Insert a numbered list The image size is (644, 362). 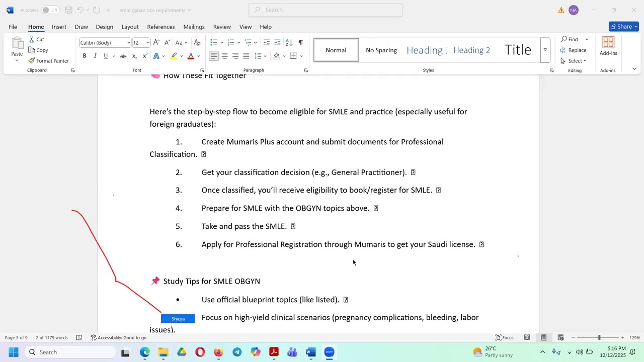tap(231, 43)
